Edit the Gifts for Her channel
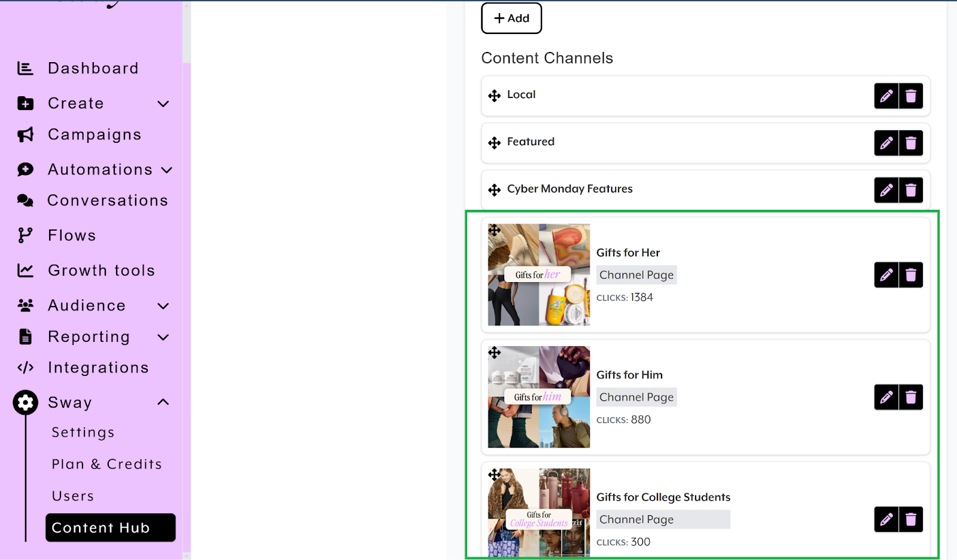957x560 pixels. click(x=886, y=275)
